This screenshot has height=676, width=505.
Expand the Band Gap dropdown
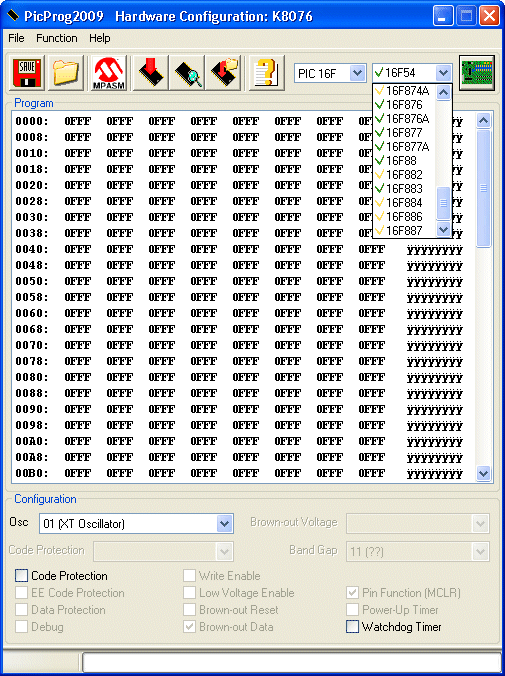[480, 552]
